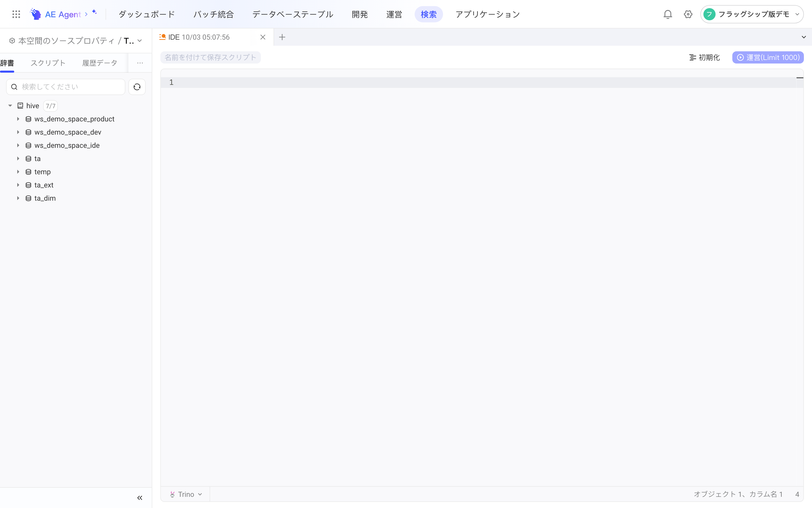Image resolution: width=812 pixels, height=508 pixels.
Task: Expand the ws_demo_space_ide database
Action: click(18, 146)
